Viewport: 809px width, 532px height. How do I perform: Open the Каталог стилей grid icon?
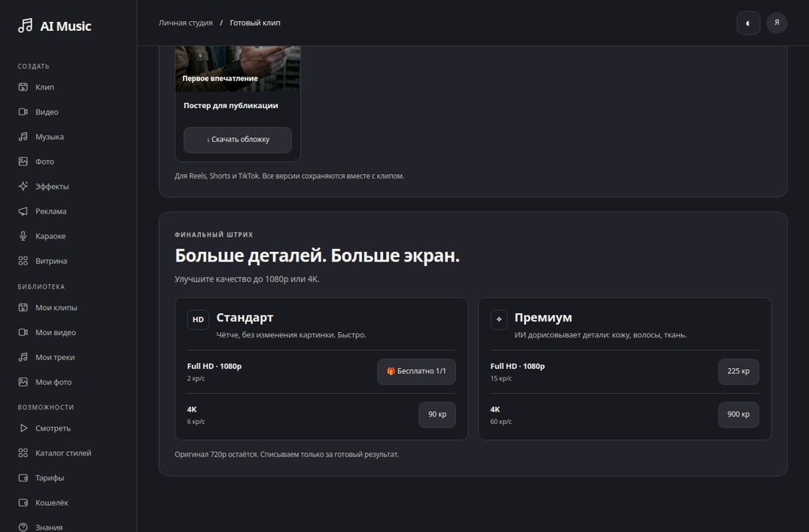24,453
